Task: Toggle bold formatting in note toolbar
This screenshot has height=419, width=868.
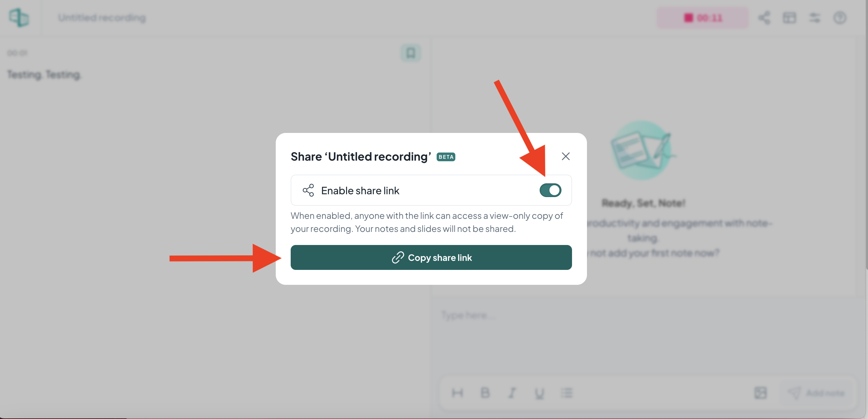Action: click(485, 393)
